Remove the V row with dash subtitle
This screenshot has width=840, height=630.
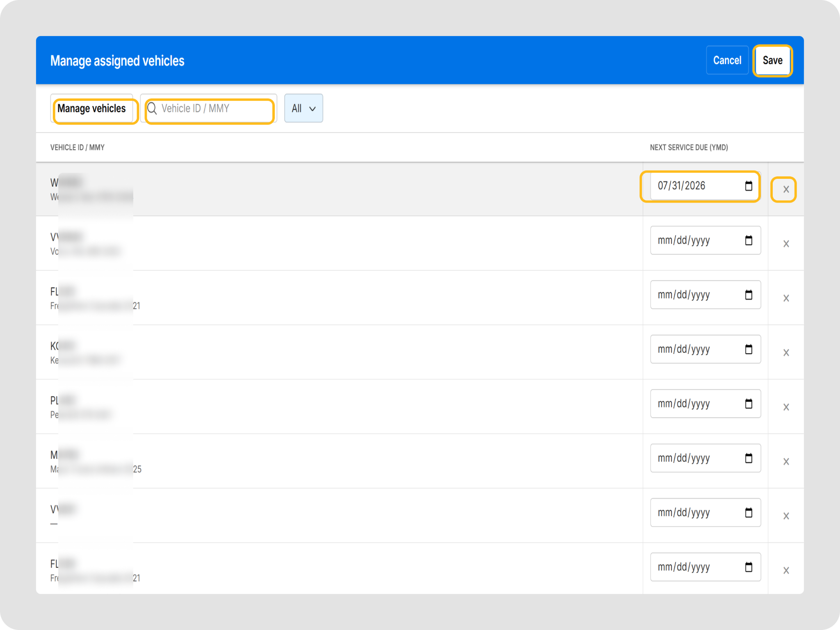tap(786, 516)
